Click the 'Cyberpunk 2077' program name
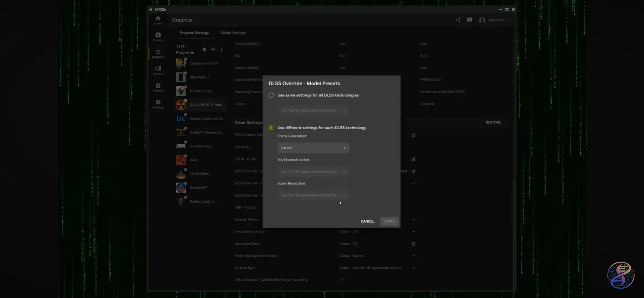The image size is (644, 298). click(x=204, y=63)
